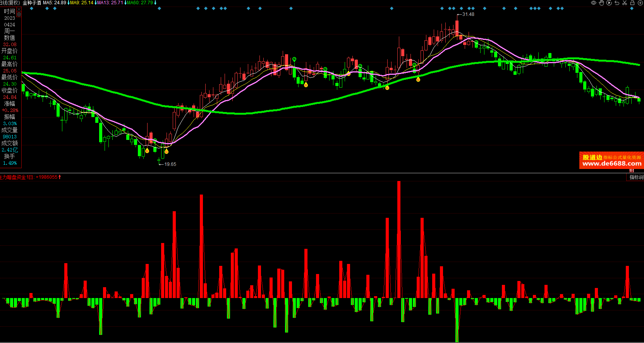Viewport: 644px width, 343px height.
Task: Click the 31.48 high price marker
Action: point(468,14)
